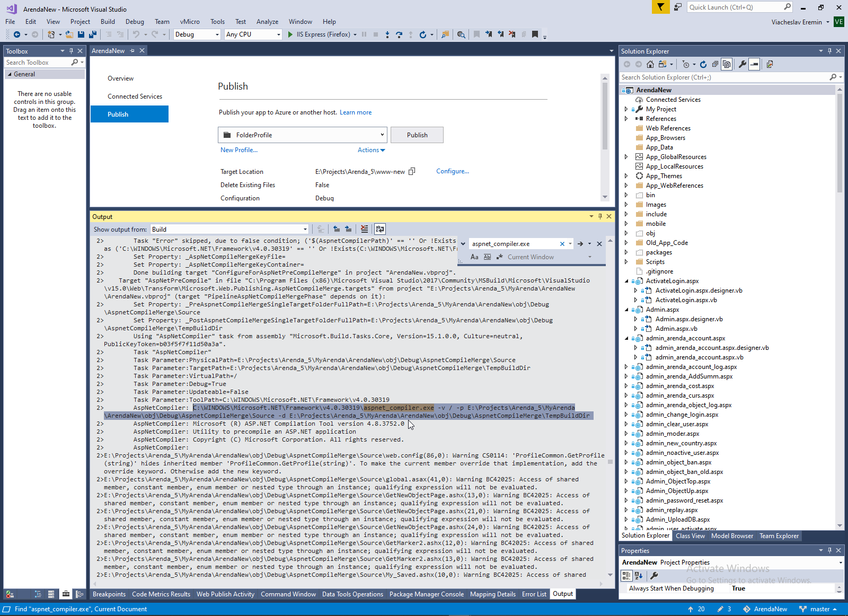The width and height of the screenshot is (848, 616).
Task: Switch to the Team Explorer tab
Action: [779, 536]
